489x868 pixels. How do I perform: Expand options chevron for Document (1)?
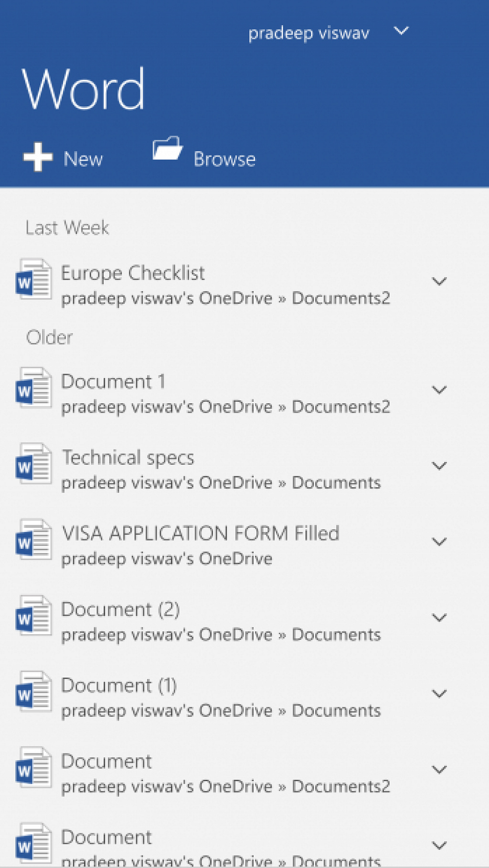[439, 693]
